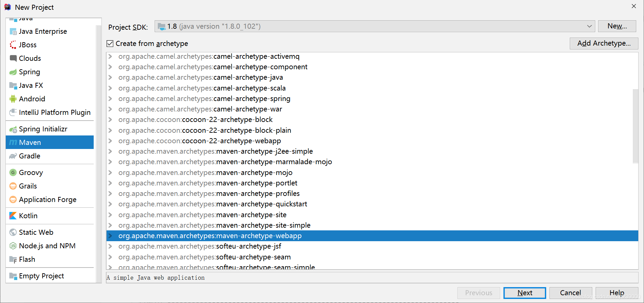
Task: Click New SDK button
Action: coord(617,26)
